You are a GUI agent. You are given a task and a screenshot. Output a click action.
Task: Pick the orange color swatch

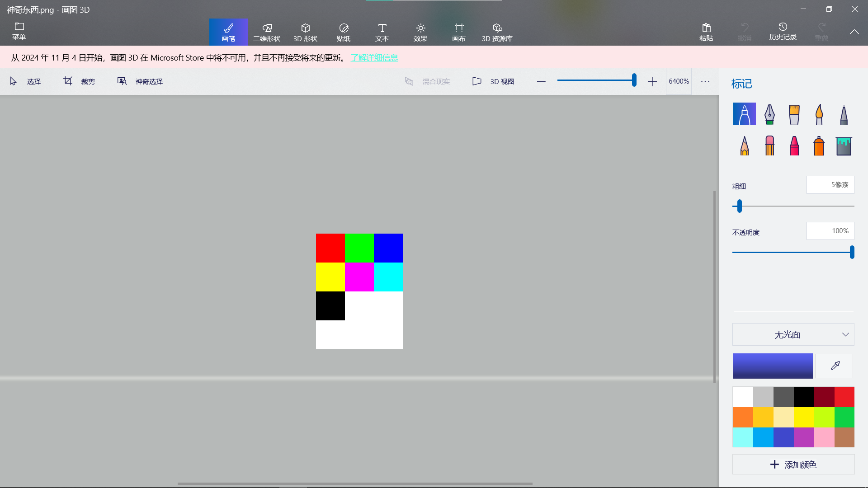point(743,417)
